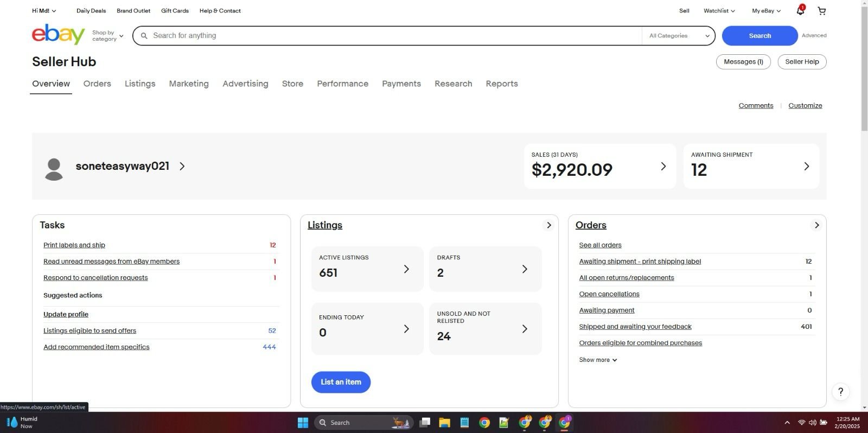Image resolution: width=868 pixels, height=433 pixels.
Task: Switch to the Orders tab
Action: pyautogui.click(x=97, y=84)
